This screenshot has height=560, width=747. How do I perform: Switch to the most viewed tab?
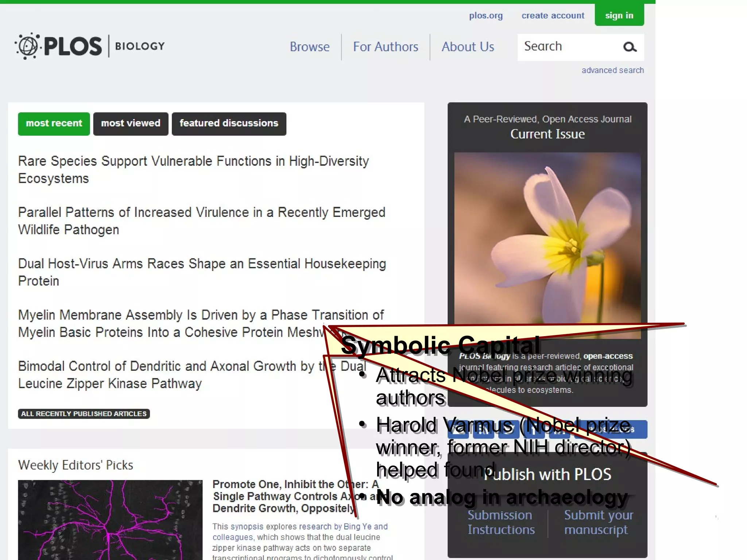131,124
